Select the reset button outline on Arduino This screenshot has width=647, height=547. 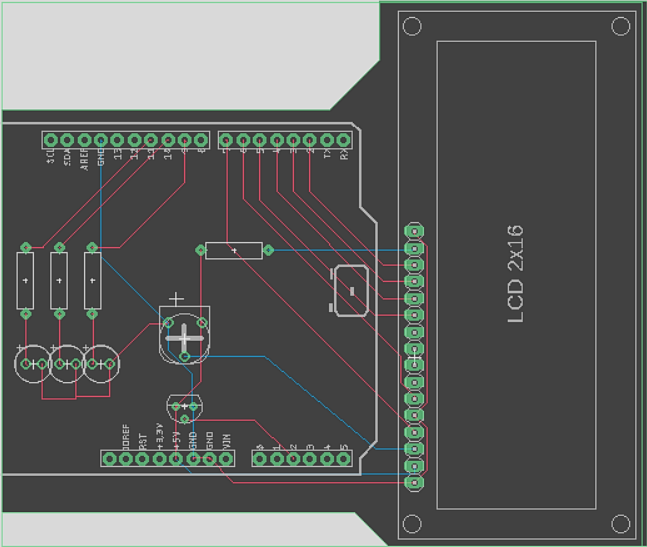pos(351,291)
